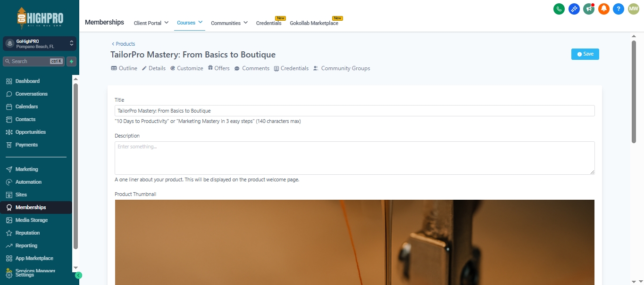Open Memberships in the sidebar
The image size is (644, 285).
[x=36, y=207]
